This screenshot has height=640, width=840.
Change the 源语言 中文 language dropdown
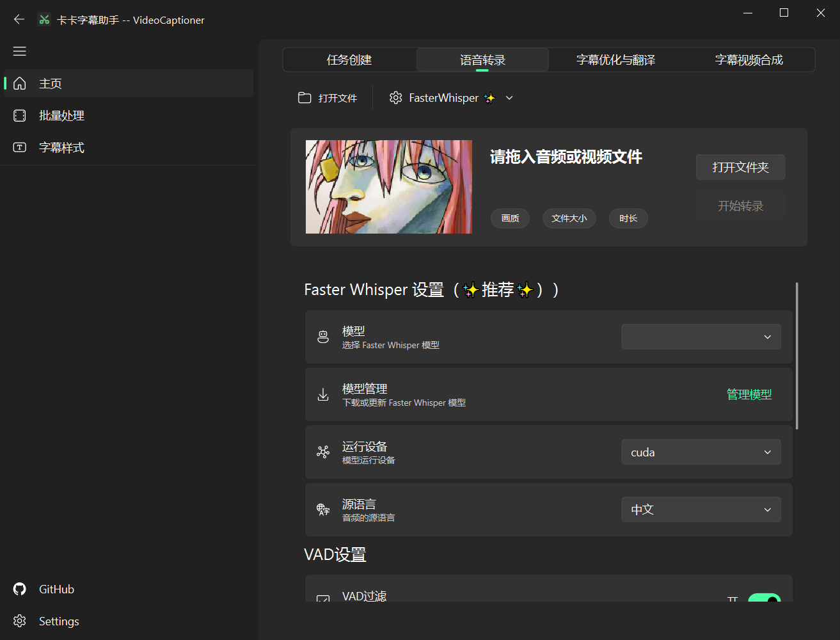701,510
